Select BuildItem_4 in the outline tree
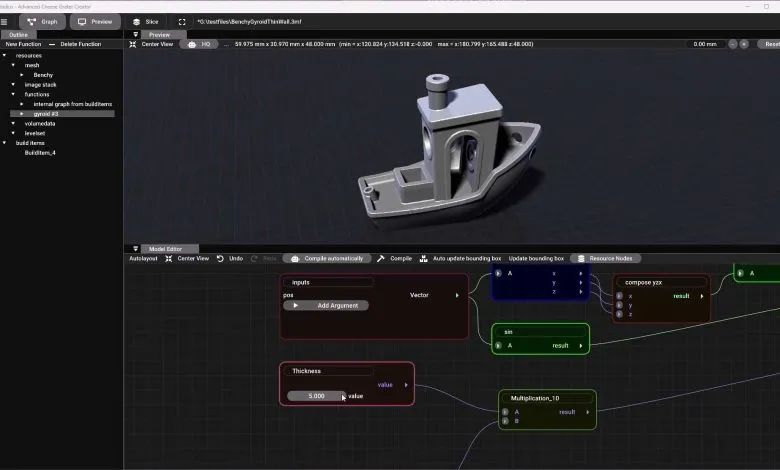This screenshot has height=470, width=780. tap(40, 153)
